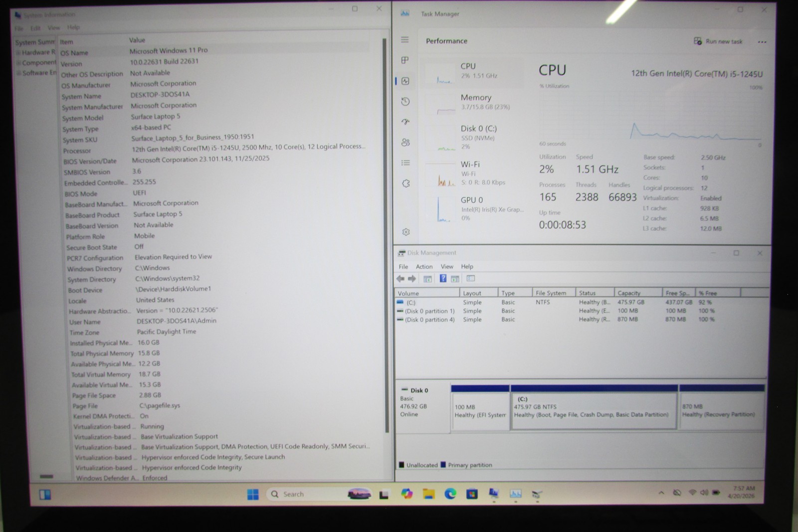Select the Processor row in System Information
798x532 pixels.
click(215, 149)
